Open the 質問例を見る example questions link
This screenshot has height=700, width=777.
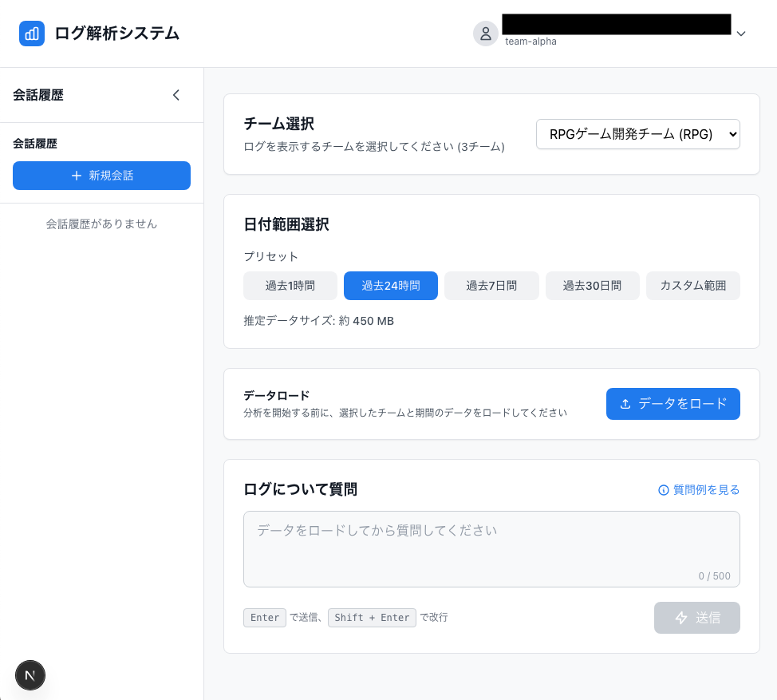coord(705,489)
